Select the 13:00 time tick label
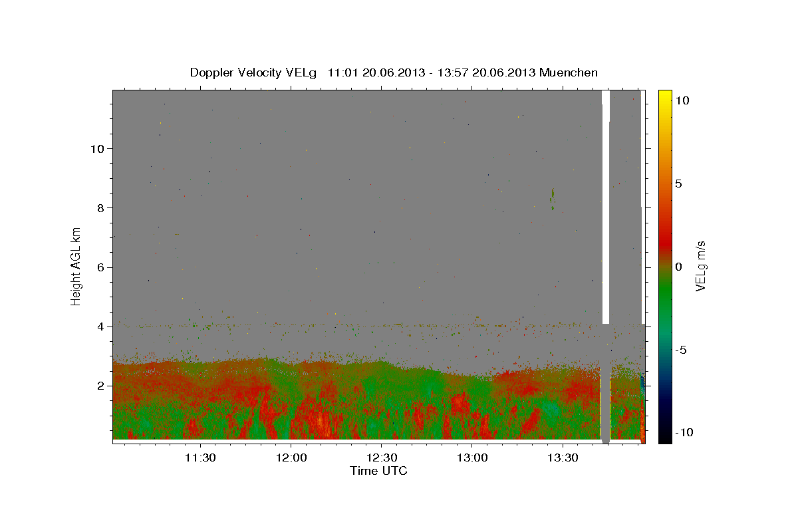Viewport: 798px width, 532px height. click(x=471, y=458)
